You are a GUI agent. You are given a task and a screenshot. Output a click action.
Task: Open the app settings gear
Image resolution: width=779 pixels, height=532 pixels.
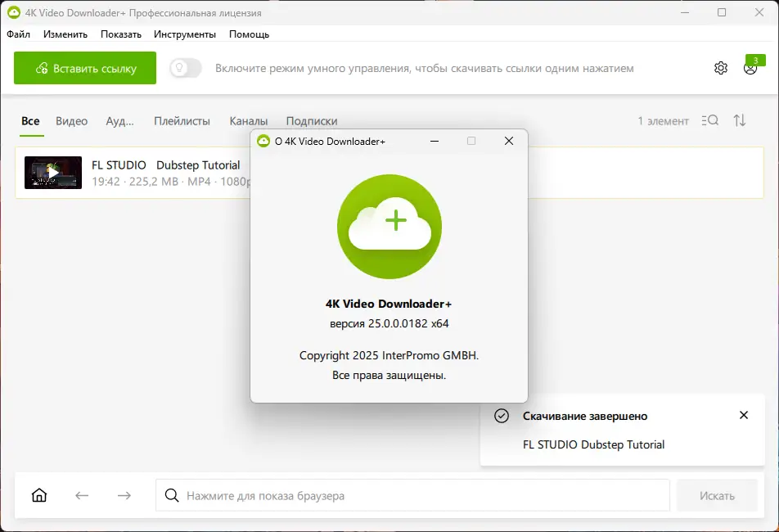[721, 68]
